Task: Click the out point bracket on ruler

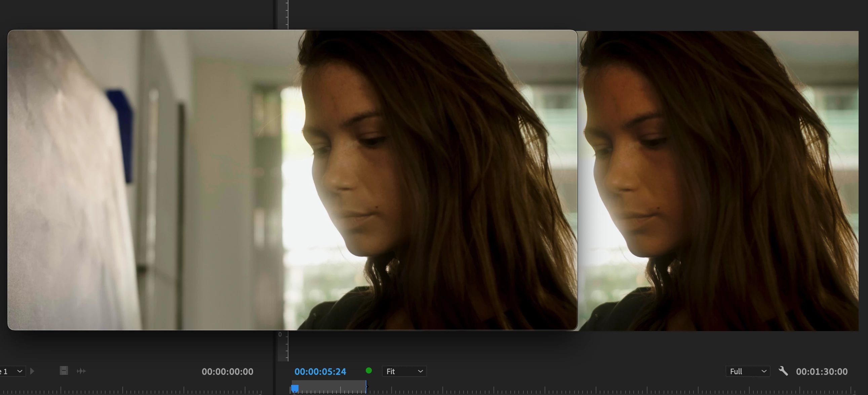Action: point(366,387)
